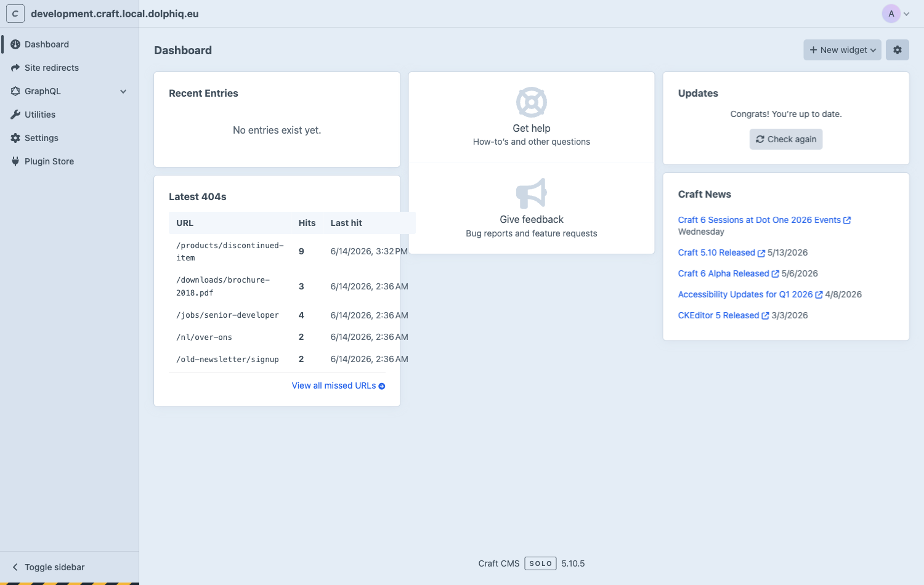The height and width of the screenshot is (585, 924).
Task: Click Updates widget heading
Action: pos(698,93)
